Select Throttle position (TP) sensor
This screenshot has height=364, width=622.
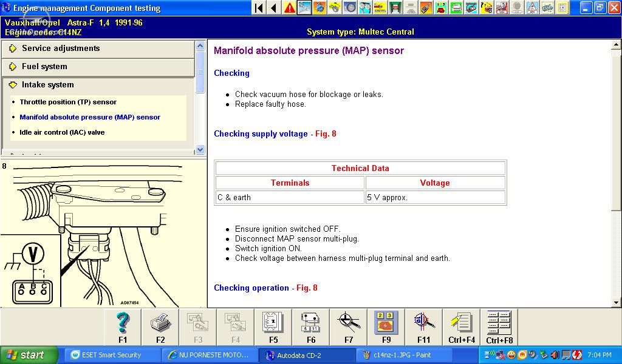click(x=68, y=102)
